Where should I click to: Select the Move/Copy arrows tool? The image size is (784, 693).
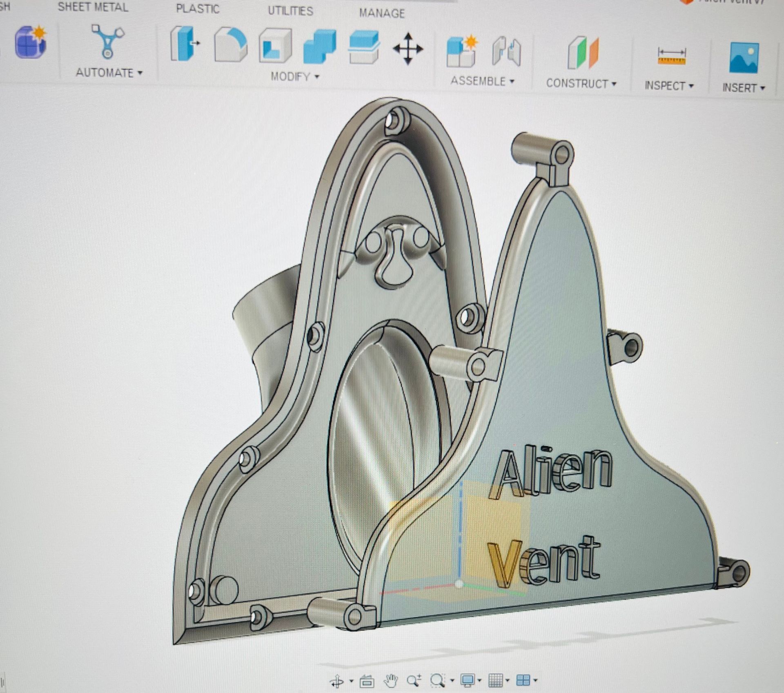coord(408,49)
